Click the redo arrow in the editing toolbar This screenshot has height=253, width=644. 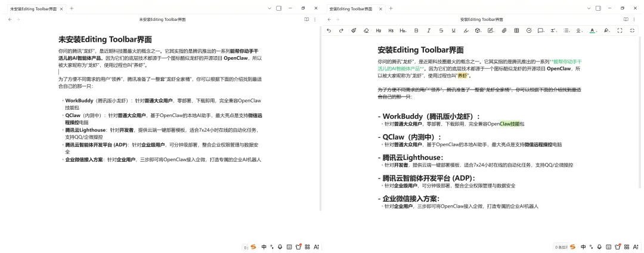click(341, 30)
